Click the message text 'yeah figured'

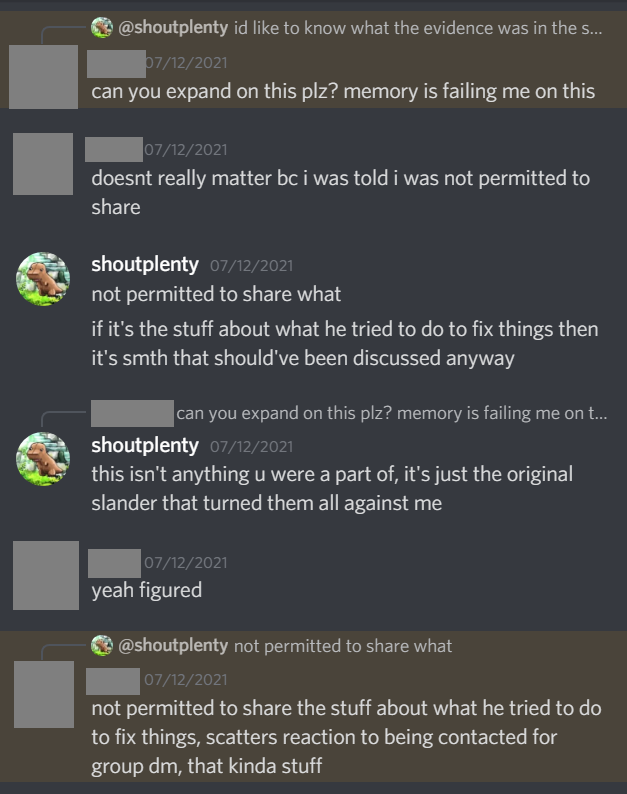tap(146, 590)
